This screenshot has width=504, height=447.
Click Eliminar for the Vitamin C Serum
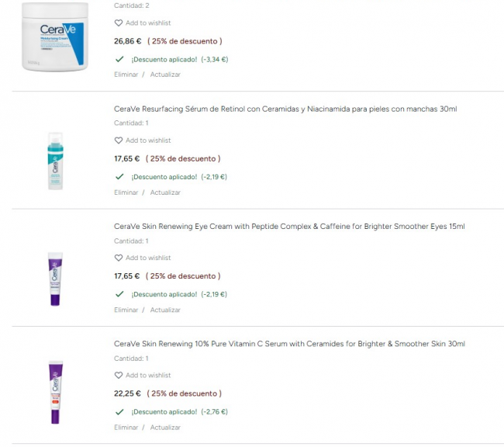click(x=126, y=427)
